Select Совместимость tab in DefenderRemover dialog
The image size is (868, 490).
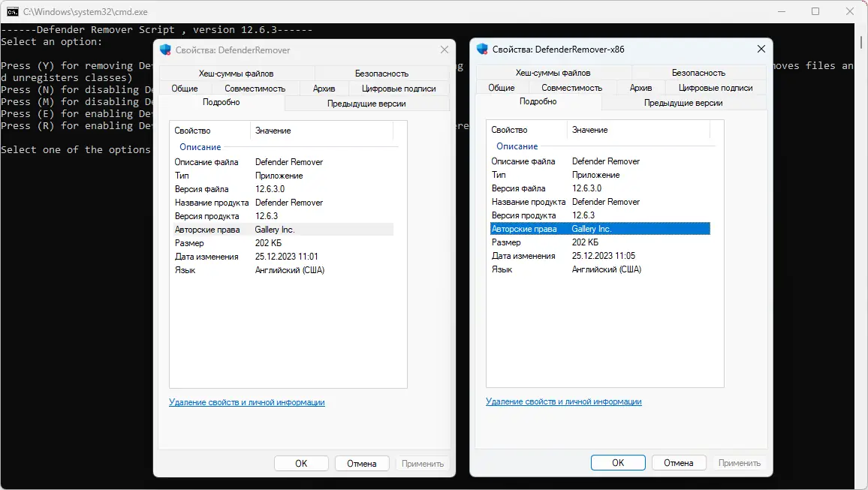click(x=255, y=89)
